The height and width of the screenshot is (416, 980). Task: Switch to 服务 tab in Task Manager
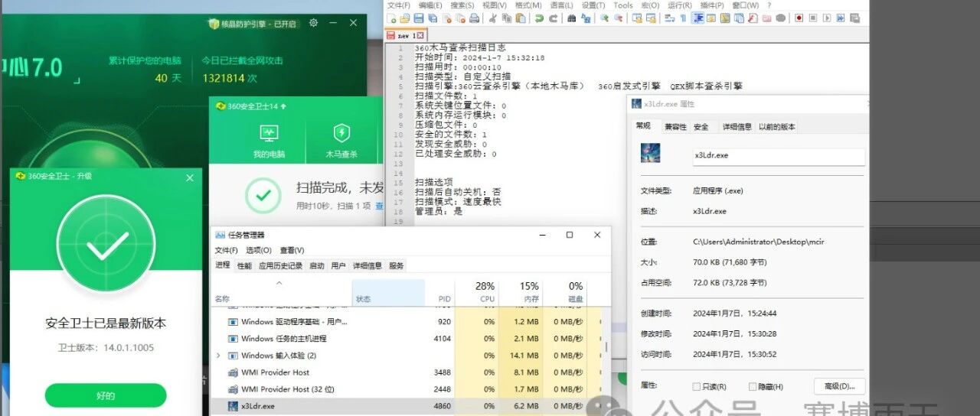396,265
